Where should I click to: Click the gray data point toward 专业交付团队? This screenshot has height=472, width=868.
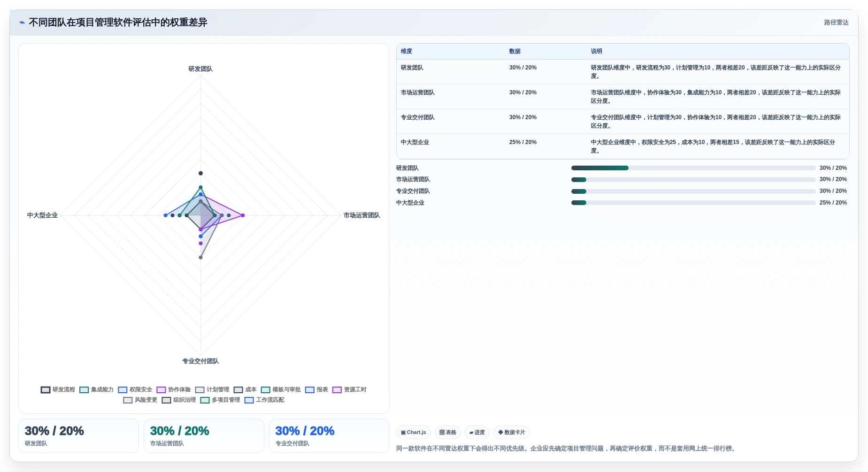[200, 258]
